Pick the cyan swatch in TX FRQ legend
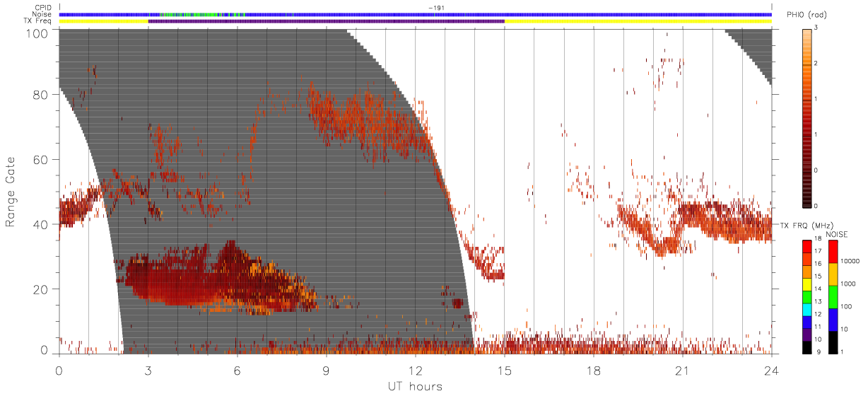 click(807, 309)
